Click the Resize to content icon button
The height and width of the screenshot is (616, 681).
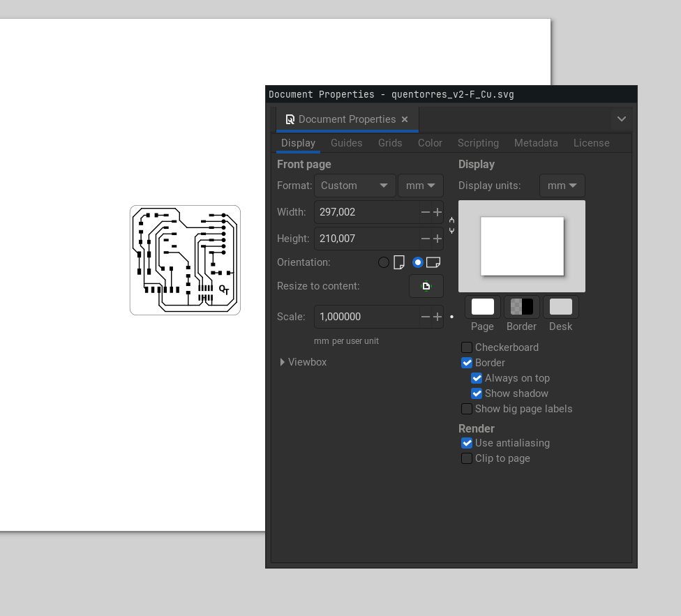pyautogui.click(x=426, y=286)
